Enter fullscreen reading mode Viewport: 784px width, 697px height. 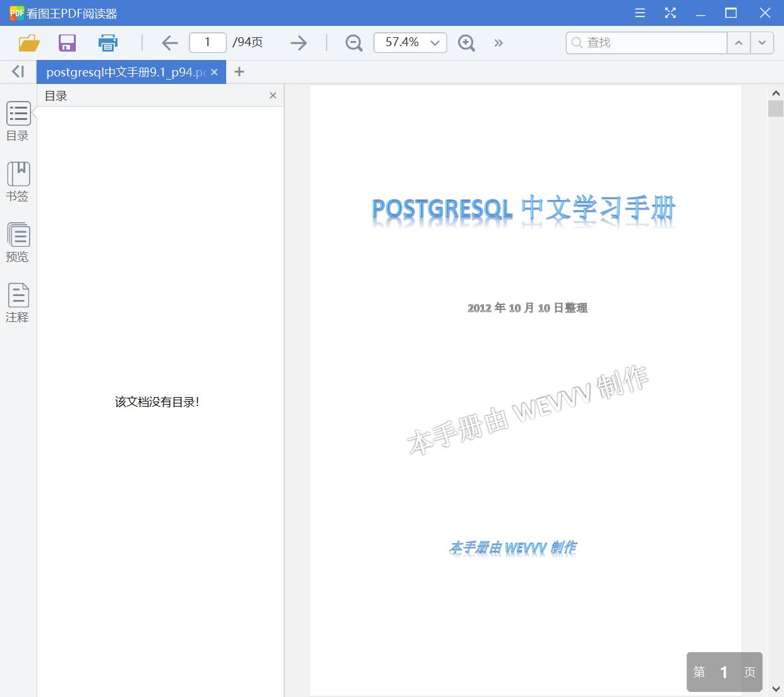click(670, 13)
